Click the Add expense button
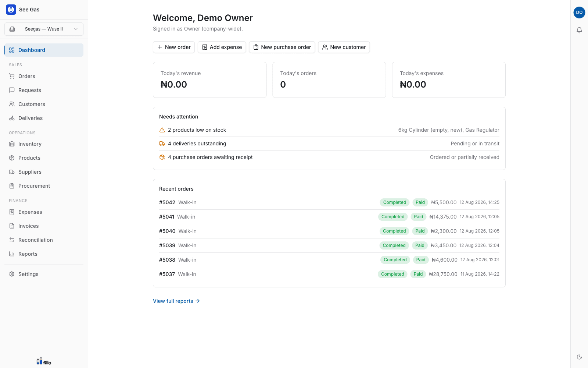Screen dimensions: 588x368 tap(222, 47)
